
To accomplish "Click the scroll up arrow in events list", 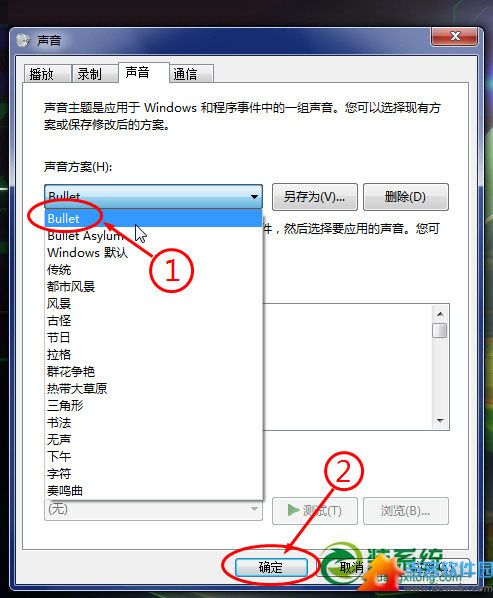I will (440, 314).
